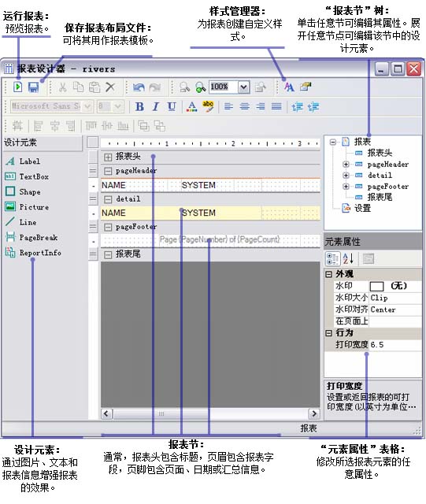Run the report with the green play icon
The image size is (426, 504).
pos(17,87)
